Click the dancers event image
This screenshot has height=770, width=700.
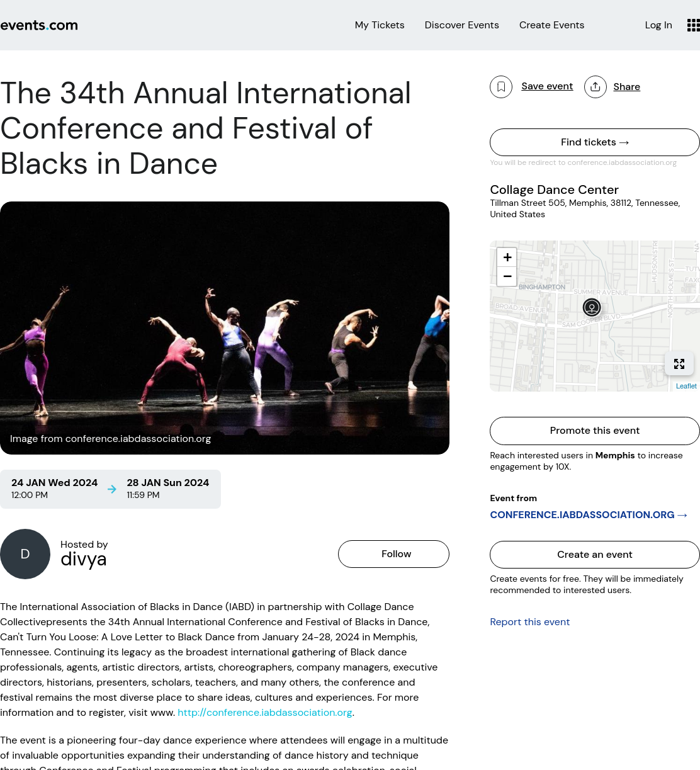pos(225,328)
